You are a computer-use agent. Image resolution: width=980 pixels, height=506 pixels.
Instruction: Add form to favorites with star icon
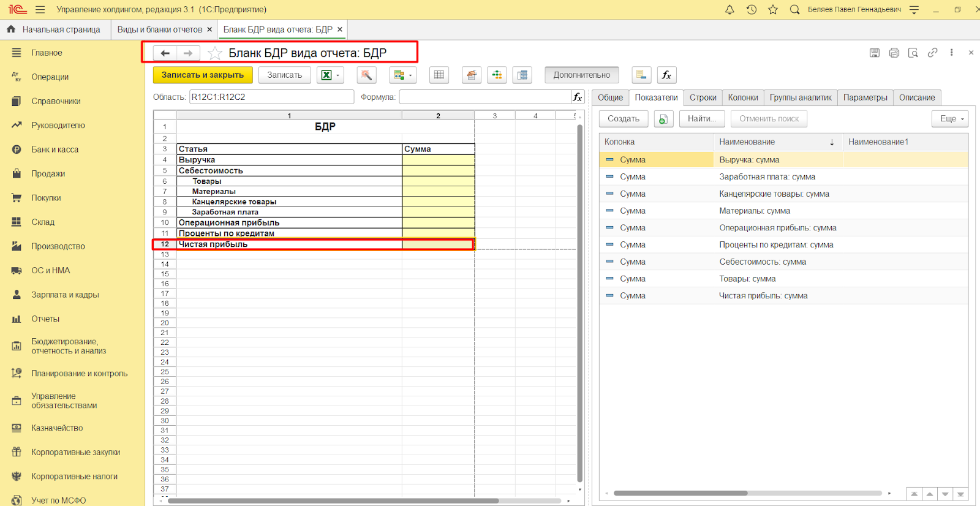[x=215, y=53]
